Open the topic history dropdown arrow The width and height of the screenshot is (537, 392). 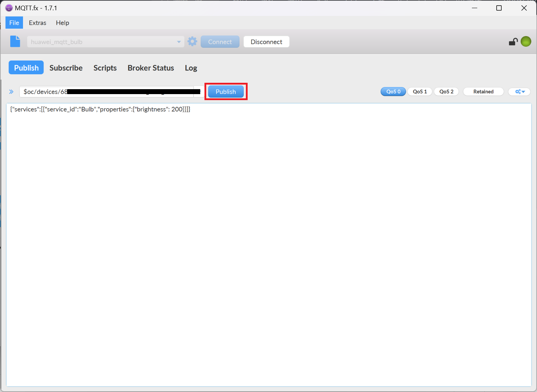pyautogui.click(x=198, y=92)
